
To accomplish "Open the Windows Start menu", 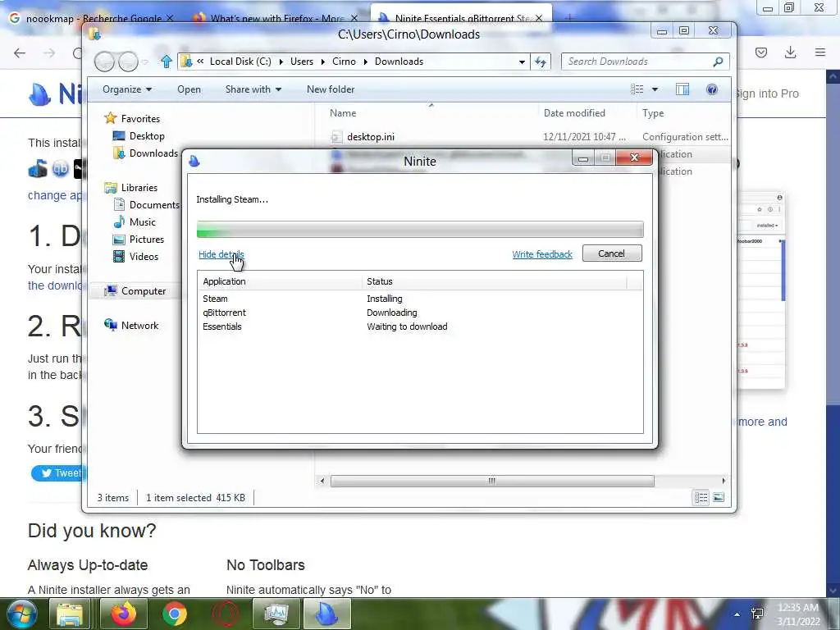I will (x=21, y=614).
